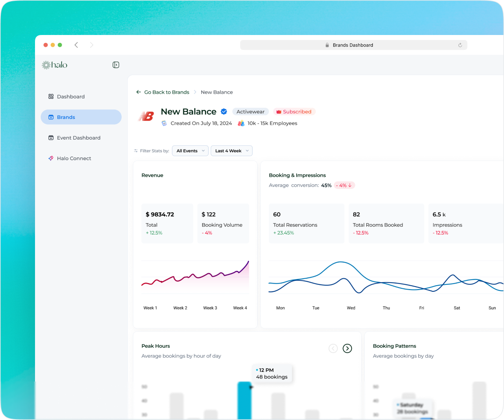The height and width of the screenshot is (420, 504).
Task: Reload the page using the refresh icon
Action: click(x=460, y=45)
